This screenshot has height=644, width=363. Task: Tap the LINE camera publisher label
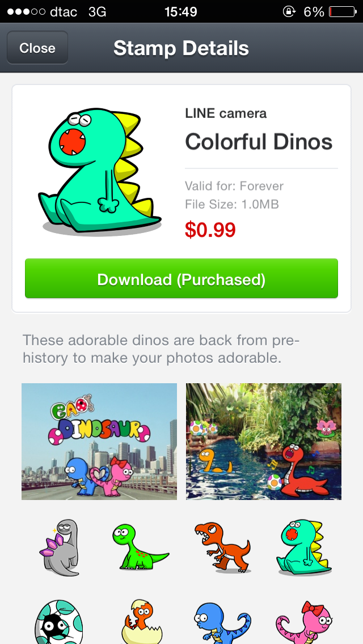tap(226, 113)
